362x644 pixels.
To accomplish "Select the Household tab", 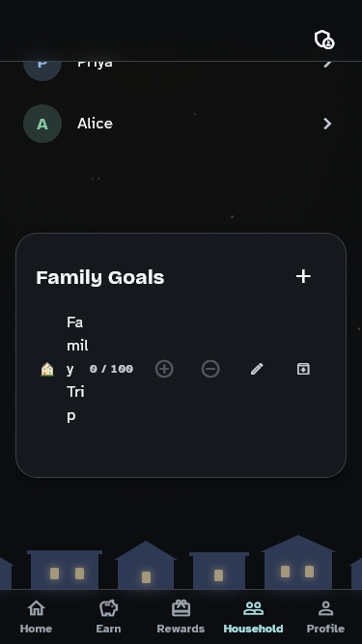I will pos(253,616).
